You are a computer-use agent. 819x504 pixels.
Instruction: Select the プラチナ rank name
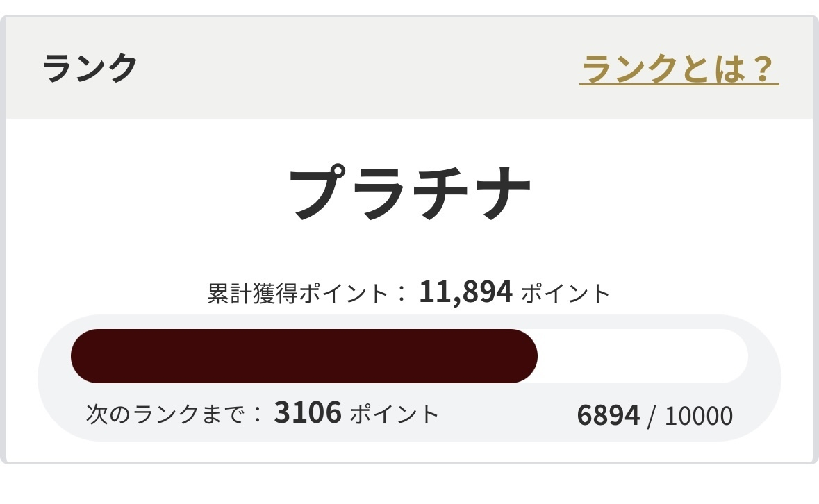click(410, 192)
